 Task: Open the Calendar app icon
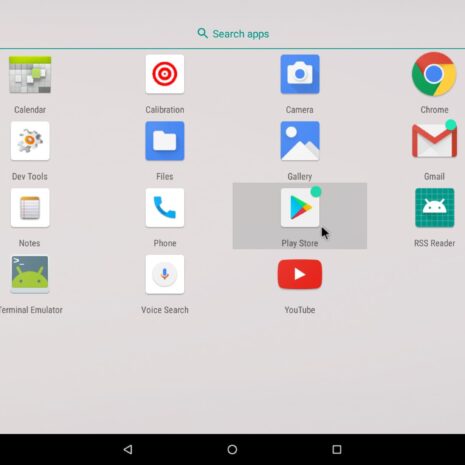tap(30, 75)
